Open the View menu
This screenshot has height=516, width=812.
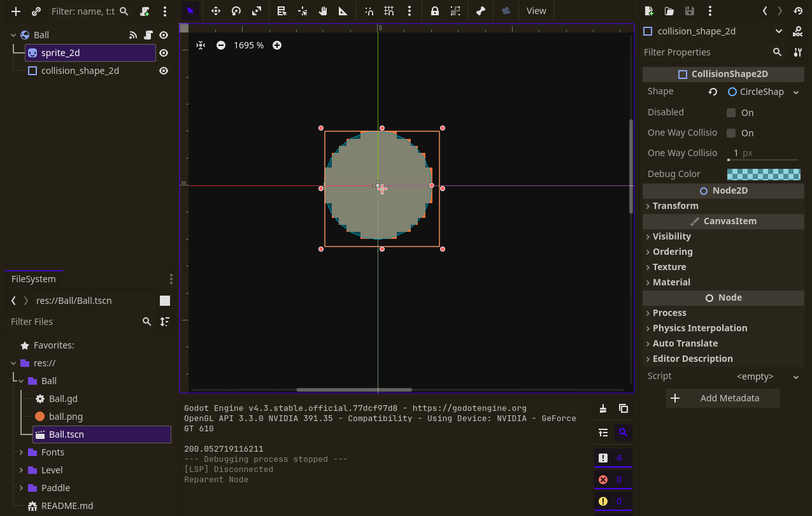pyautogui.click(x=536, y=11)
